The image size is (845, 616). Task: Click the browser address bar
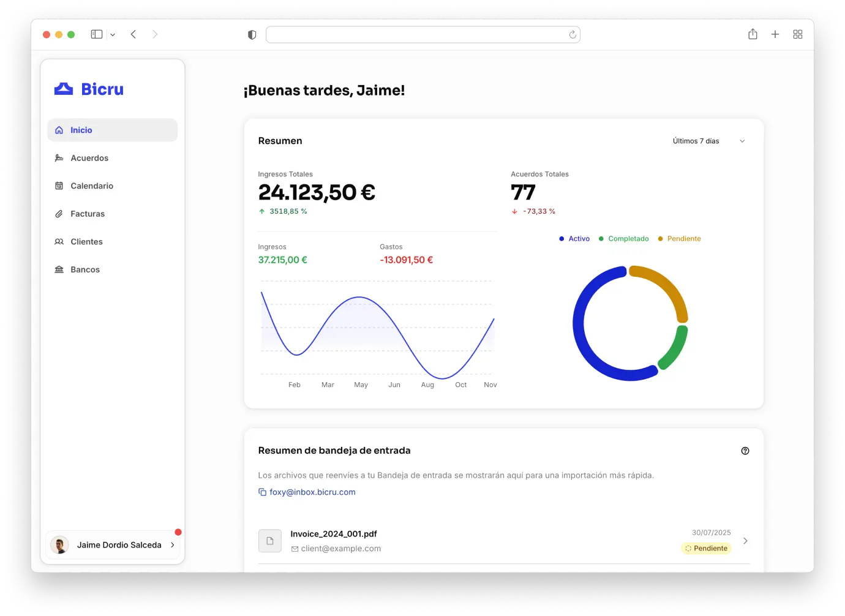(416, 35)
